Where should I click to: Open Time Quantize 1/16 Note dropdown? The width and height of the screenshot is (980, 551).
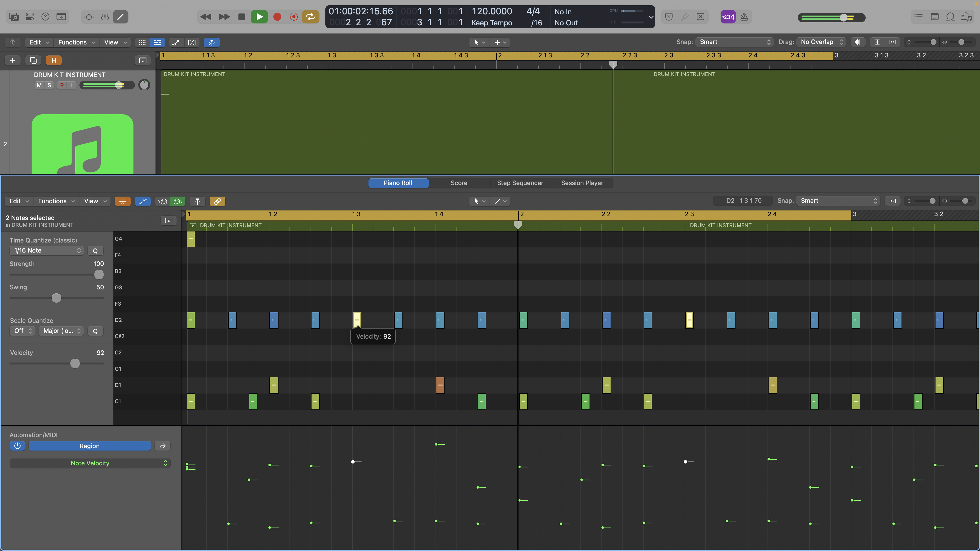click(46, 251)
